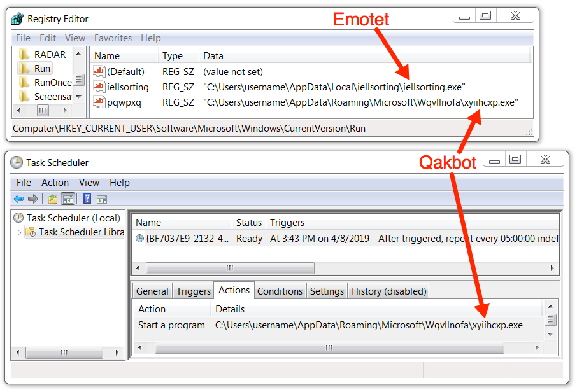Sort tasks by Status column header
The image size is (577, 392).
[249, 223]
